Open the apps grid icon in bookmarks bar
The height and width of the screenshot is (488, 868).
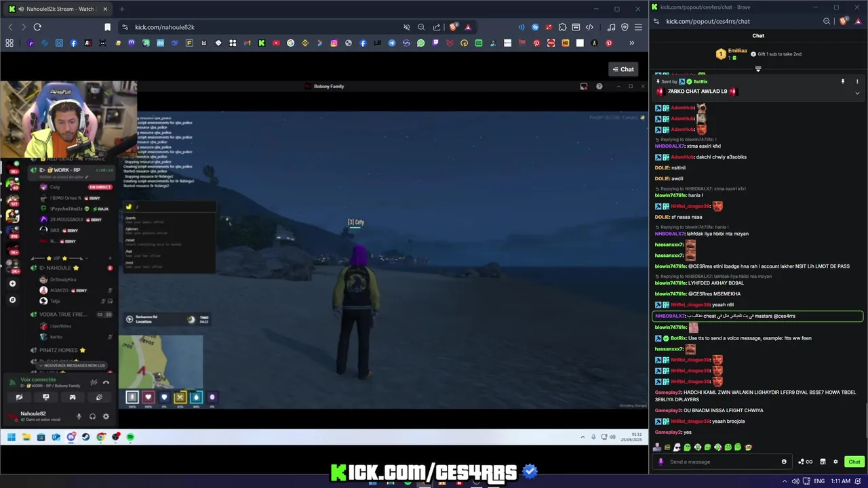point(9,43)
